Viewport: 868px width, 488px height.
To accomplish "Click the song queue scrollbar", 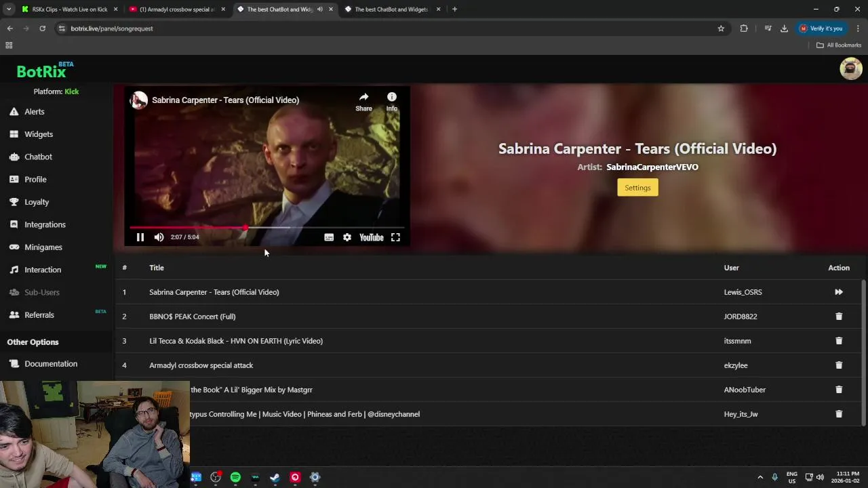I will click(863, 352).
